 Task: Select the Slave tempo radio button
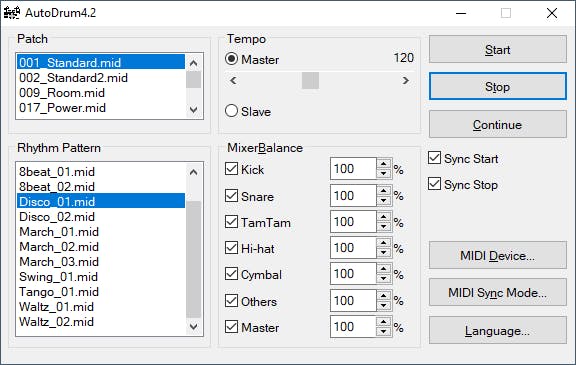(x=231, y=111)
